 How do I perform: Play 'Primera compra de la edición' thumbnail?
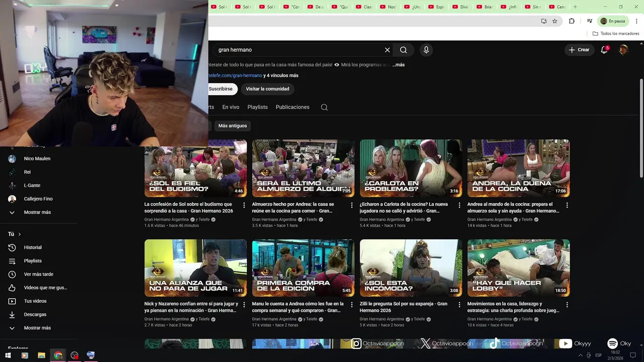[303, 268]
